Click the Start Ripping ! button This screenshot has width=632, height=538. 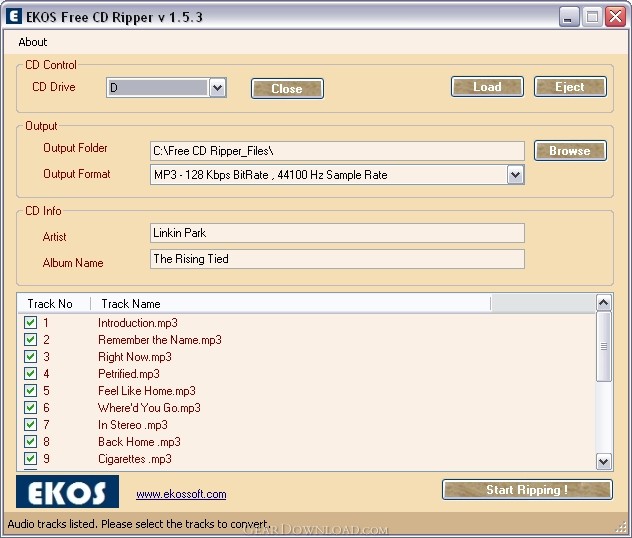527,490
